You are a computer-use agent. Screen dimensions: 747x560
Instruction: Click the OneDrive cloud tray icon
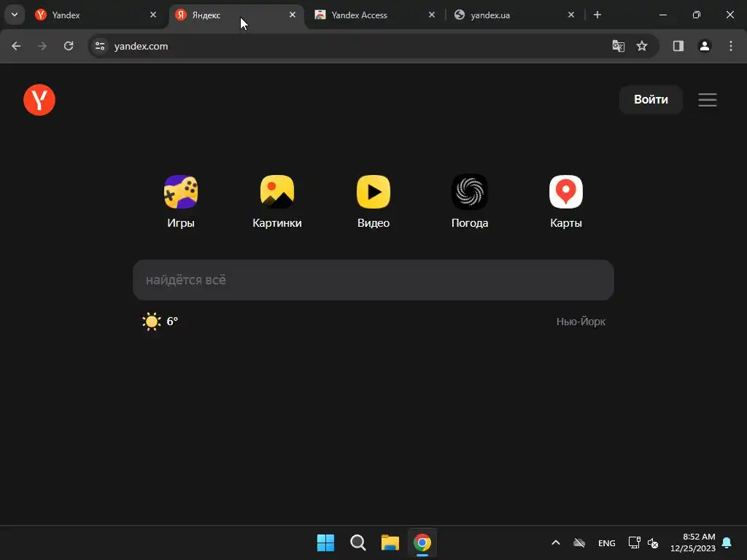[x=578, y=542]
